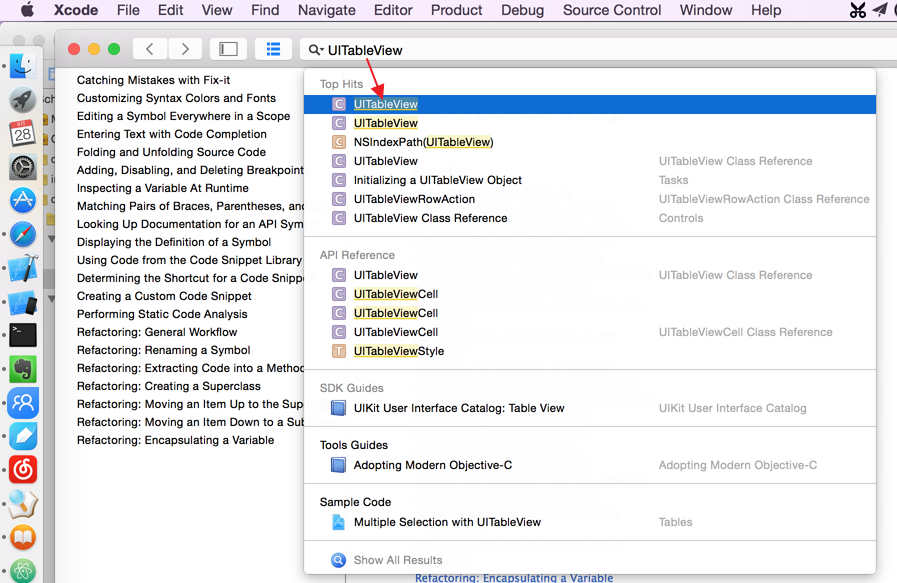Select the highlighted UITableView top hit
Viewport: 897px width, 583px height.
click(x=590, y=104)
